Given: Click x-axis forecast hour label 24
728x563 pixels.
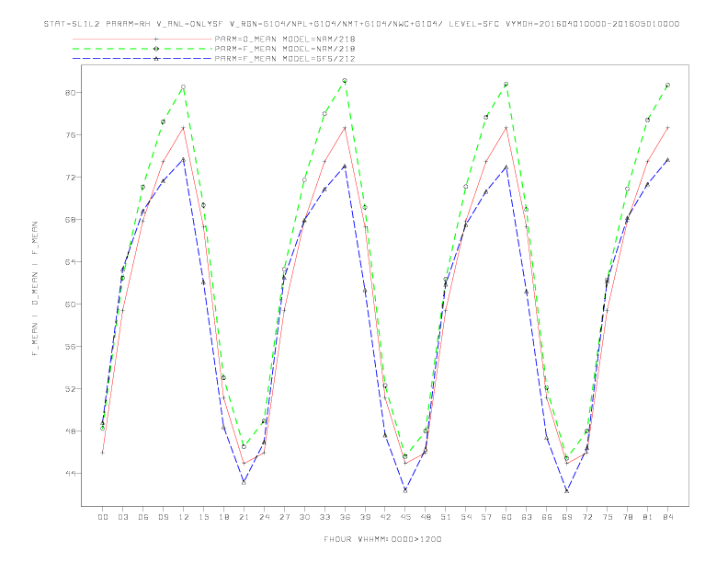Looking at the screenshot, I should tap(264, 517).
